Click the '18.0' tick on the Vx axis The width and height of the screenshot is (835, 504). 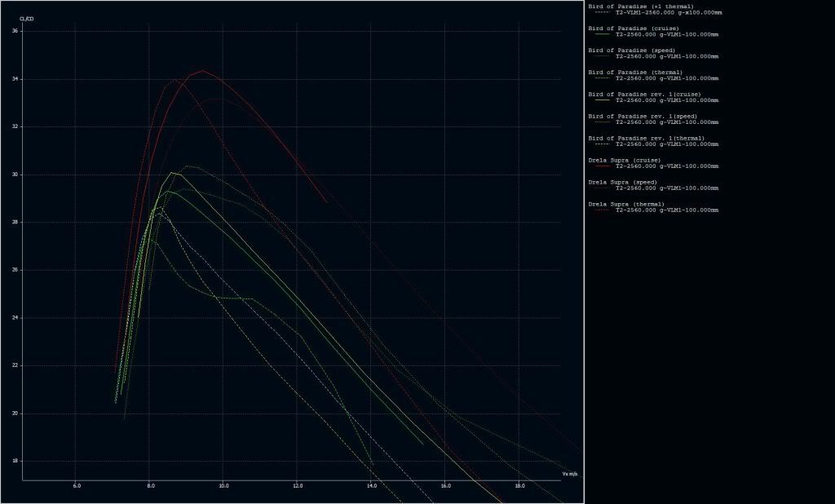(x=519, y=486)
